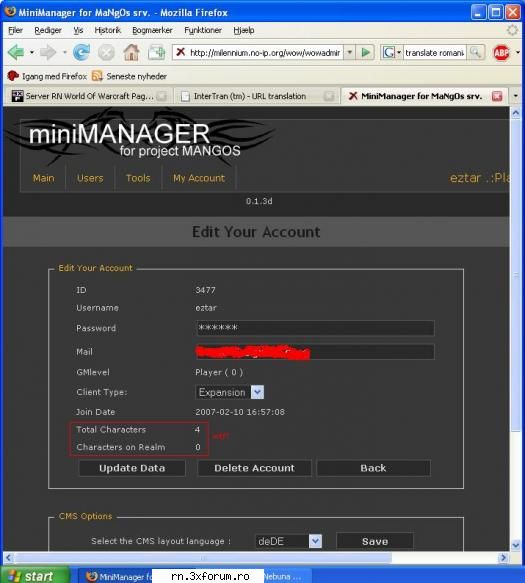Click into the Password field
Image resolution: width=525 pixels, height=583 pixels.
(315, 328)
